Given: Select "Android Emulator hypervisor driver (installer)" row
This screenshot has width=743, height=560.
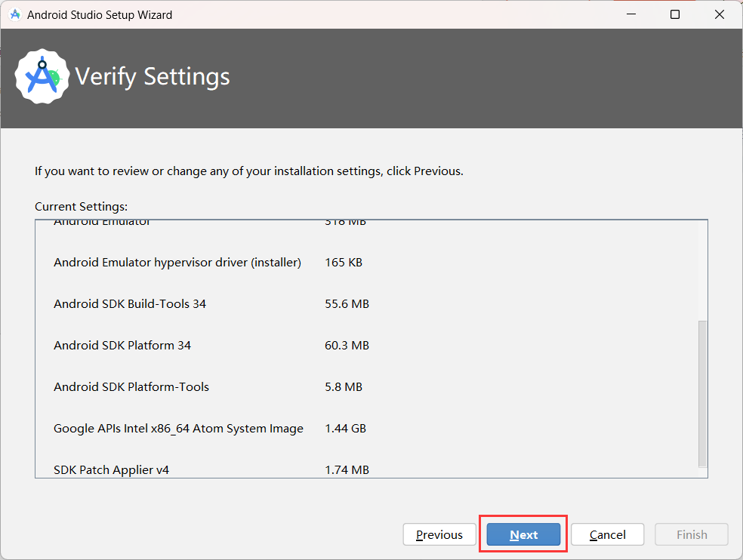Looking at the screenshot, I should [x=177, y=263].
